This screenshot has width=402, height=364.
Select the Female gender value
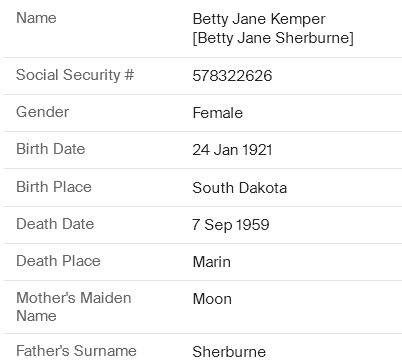(218, 113)
